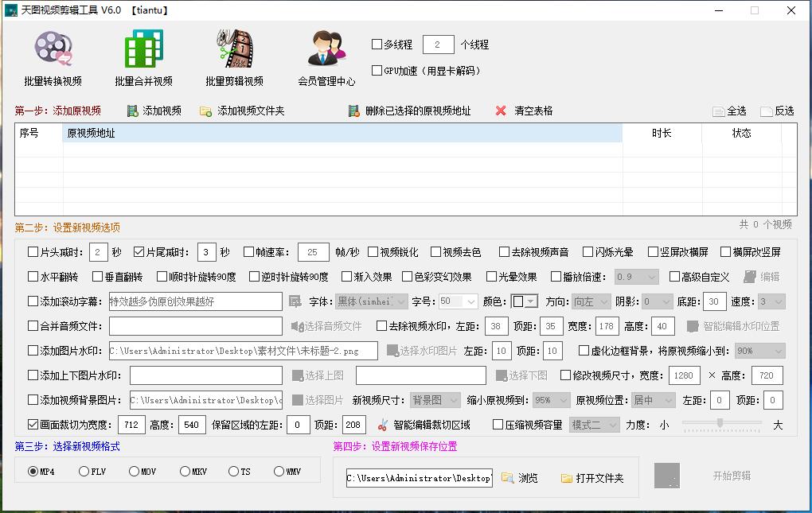Click the 打开文件夹 button
Screen dimensions: 812x513
(x=592, y=478)
